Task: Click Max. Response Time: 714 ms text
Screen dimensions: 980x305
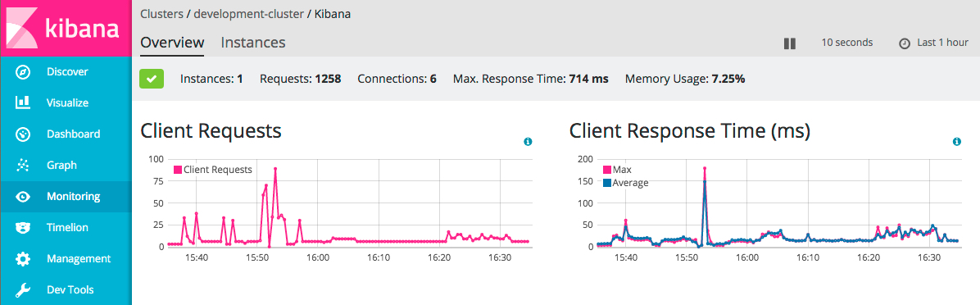Action: (531, 80)
